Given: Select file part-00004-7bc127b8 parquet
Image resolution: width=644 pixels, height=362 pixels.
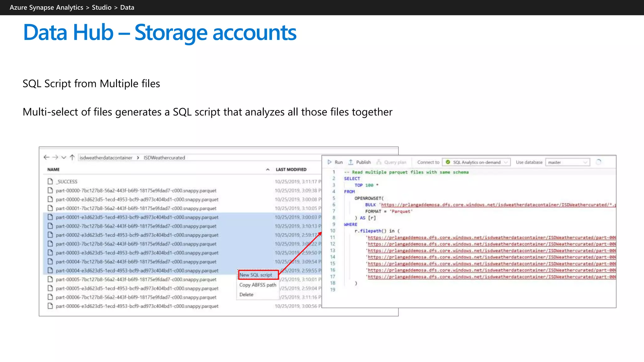Looking at the screenshot, I should [x=136, y=262].
